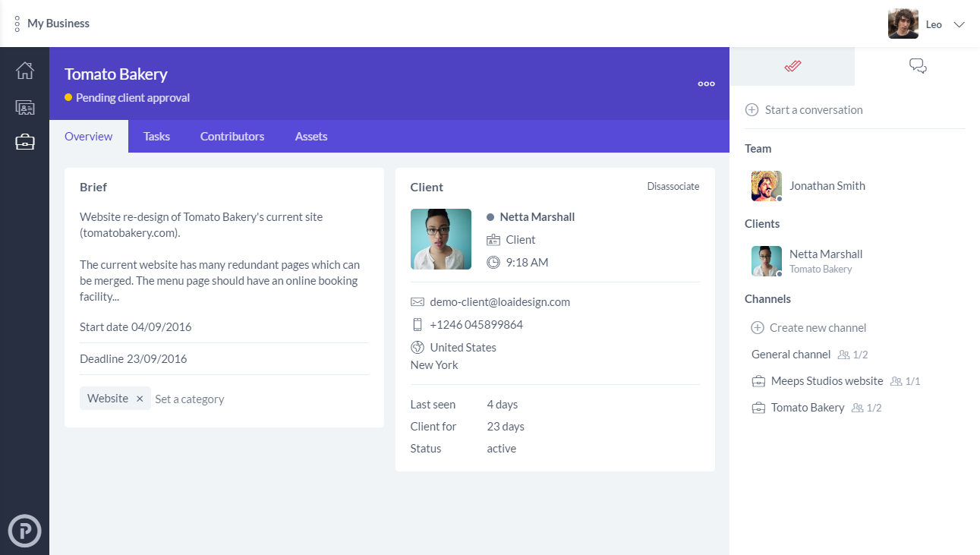Screen dimensions: 980x555
Task: Switch to the Contributors tab
Action: tap(232, 137)
